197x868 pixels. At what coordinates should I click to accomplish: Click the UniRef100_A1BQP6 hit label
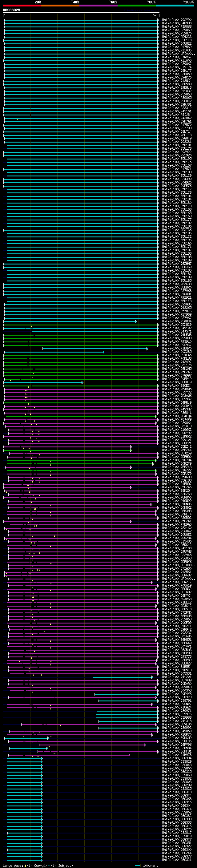(176, 349)
